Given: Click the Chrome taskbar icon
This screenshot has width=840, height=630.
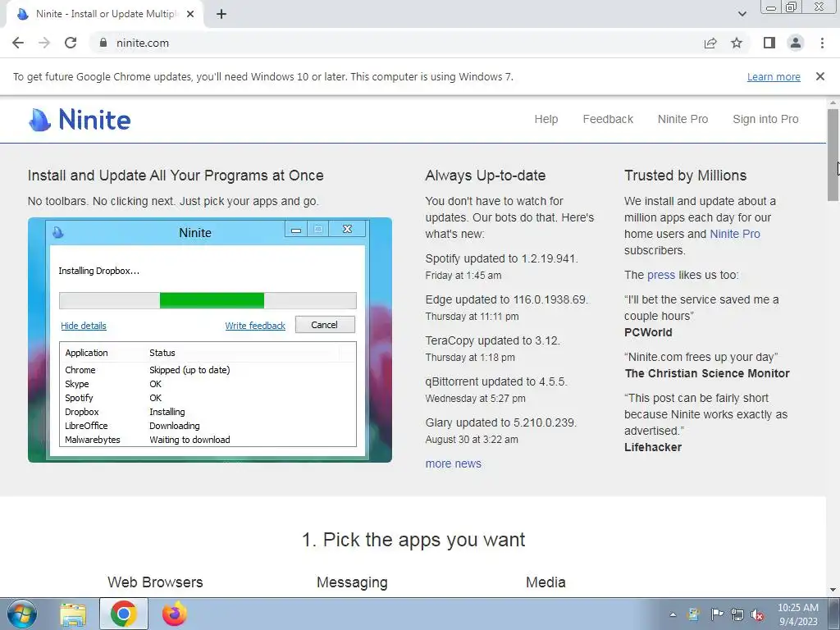Looking at the screenshot, I should [x=124, y=614].
